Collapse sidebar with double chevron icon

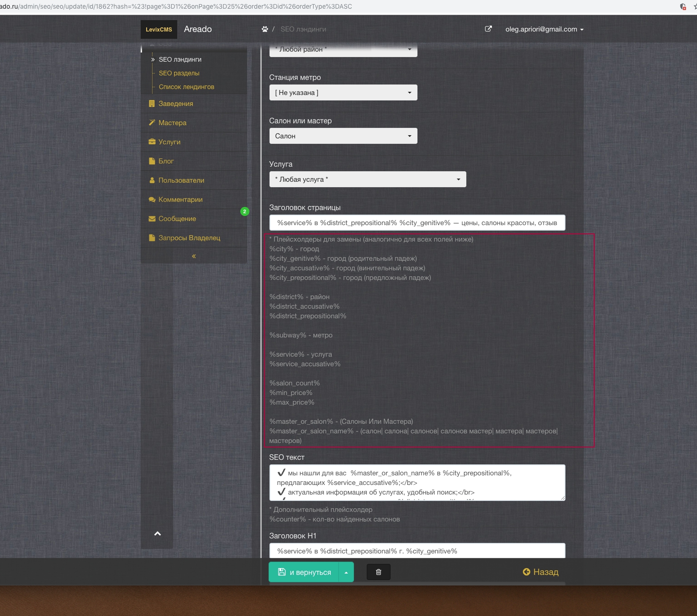point(194,256)
